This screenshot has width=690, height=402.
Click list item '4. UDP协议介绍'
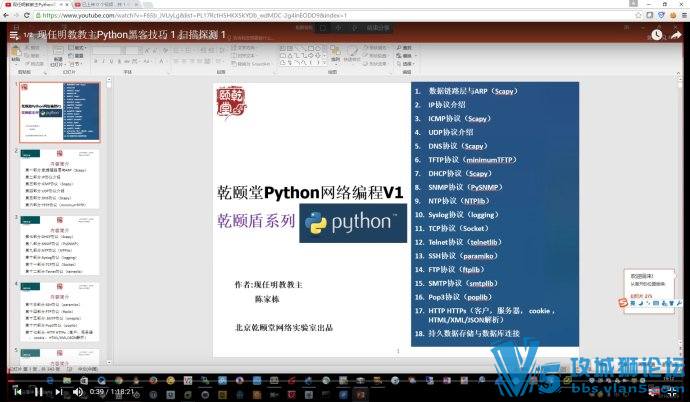tap(444, 132)
